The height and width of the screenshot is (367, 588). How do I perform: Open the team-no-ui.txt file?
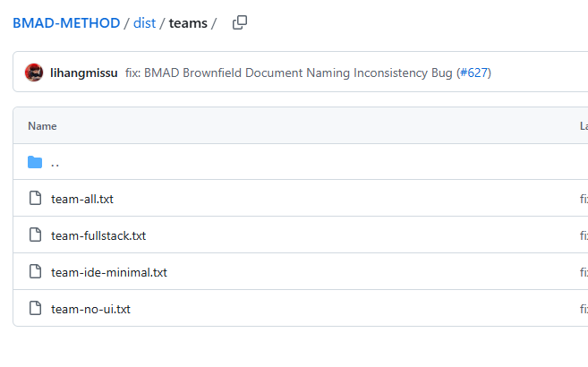pyautogui.click(x=91, y=309)
